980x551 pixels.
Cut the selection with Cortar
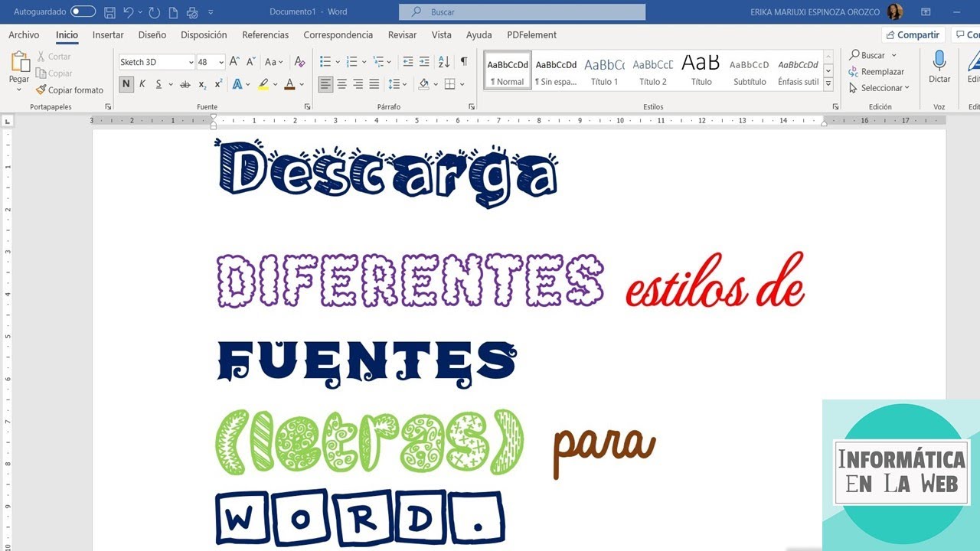(x=54, y=57)
